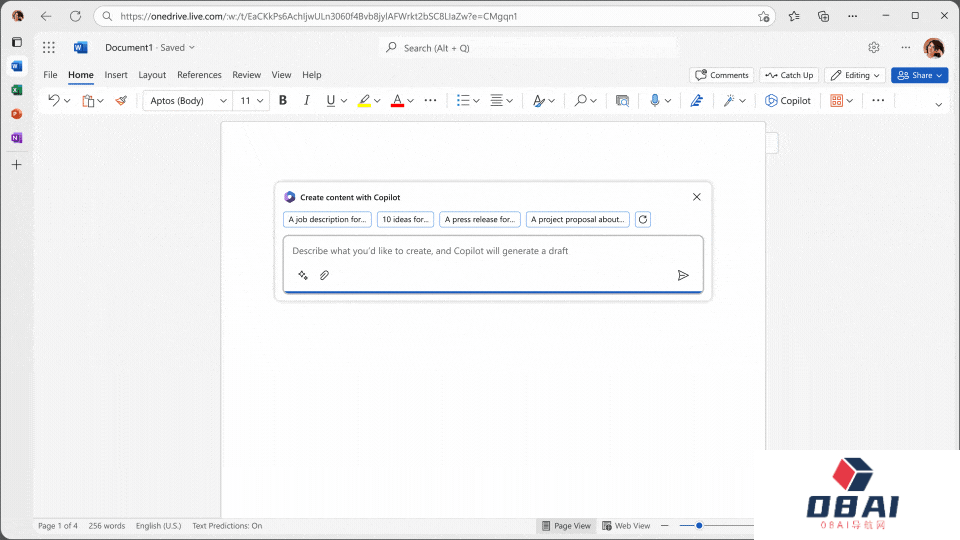Screen dimensions: 960x540
Task: Click the Bold formatting icon
Action: 283,101
